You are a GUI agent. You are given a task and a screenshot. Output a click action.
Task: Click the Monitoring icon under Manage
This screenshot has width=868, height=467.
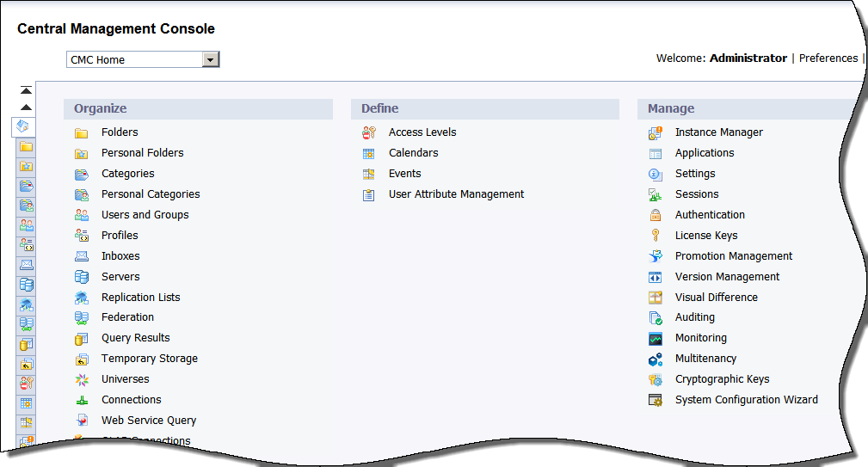[656, 339]
